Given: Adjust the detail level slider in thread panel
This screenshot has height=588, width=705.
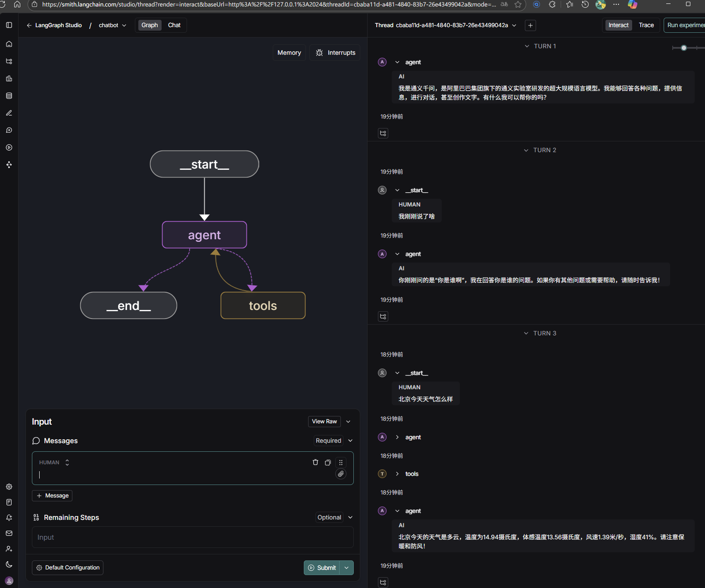Looking at the screenshot, I should click(x=684, y=48).
